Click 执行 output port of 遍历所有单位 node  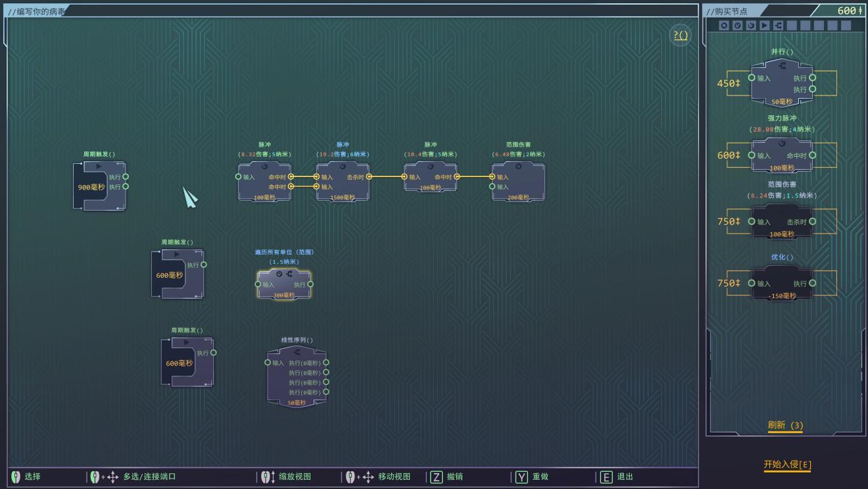pos(310,284)
